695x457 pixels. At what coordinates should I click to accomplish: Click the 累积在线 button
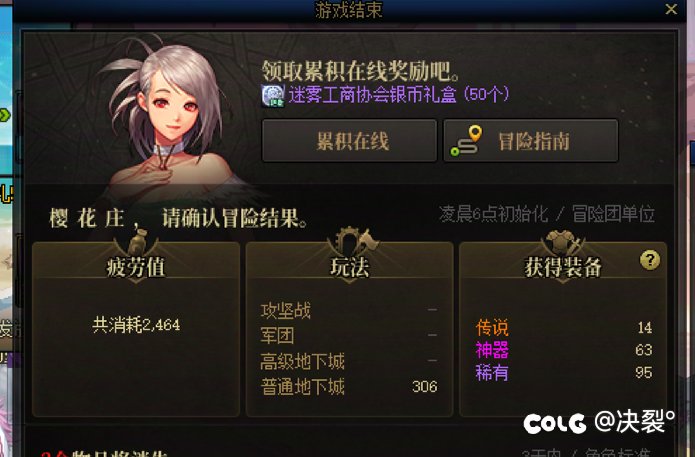tap(349, 141)
